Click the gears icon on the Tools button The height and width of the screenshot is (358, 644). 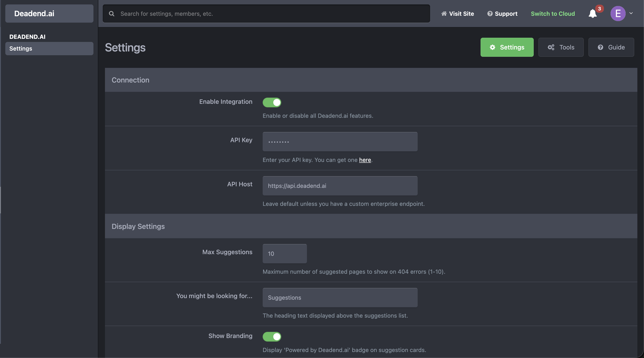coord(551,47)
